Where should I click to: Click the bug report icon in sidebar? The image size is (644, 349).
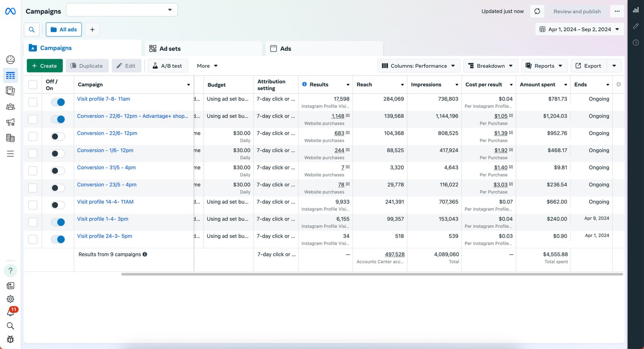pyautogui.click(x=10, y=339)
